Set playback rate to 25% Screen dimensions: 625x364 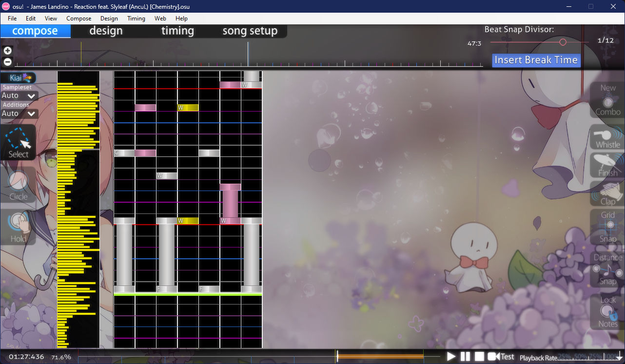(x=565, y=357)
